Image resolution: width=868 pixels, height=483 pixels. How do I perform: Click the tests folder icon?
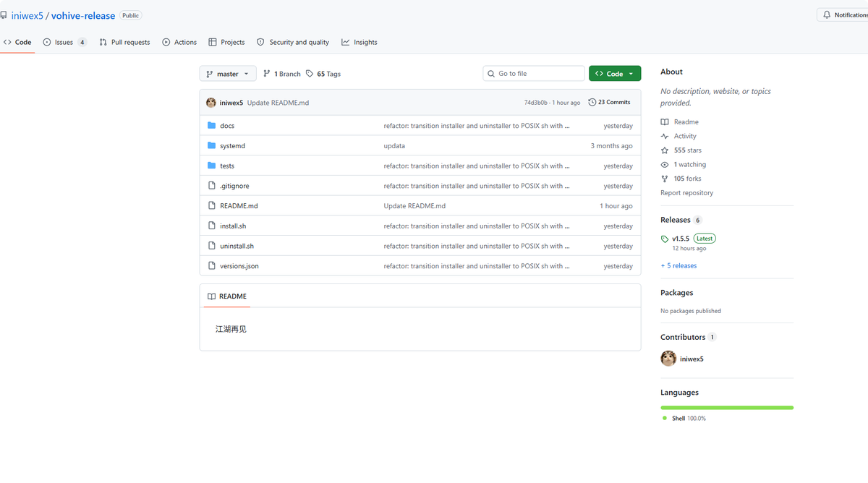pyautogui.click(x=212, y=166)
